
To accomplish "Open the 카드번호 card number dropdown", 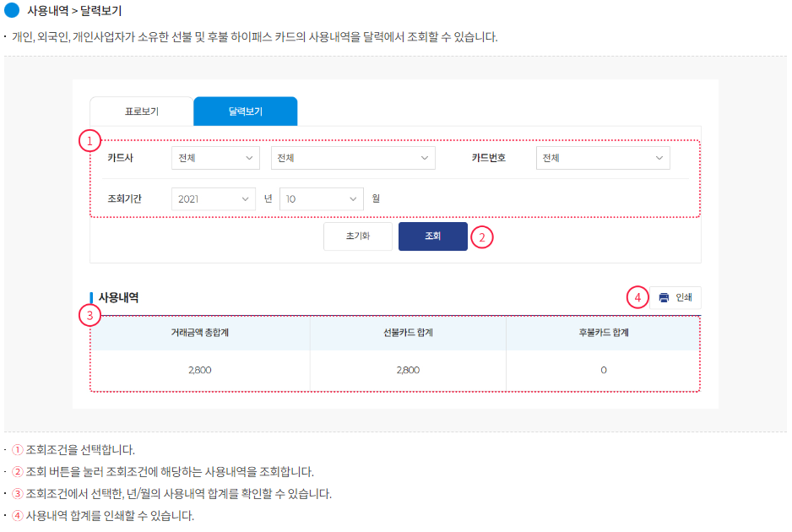I will [603, 158].
